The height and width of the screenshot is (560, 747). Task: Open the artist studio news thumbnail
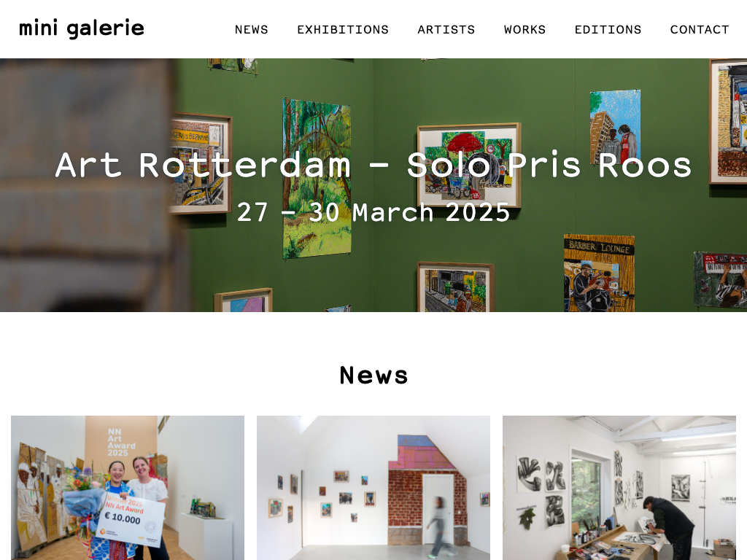point(619,488)
